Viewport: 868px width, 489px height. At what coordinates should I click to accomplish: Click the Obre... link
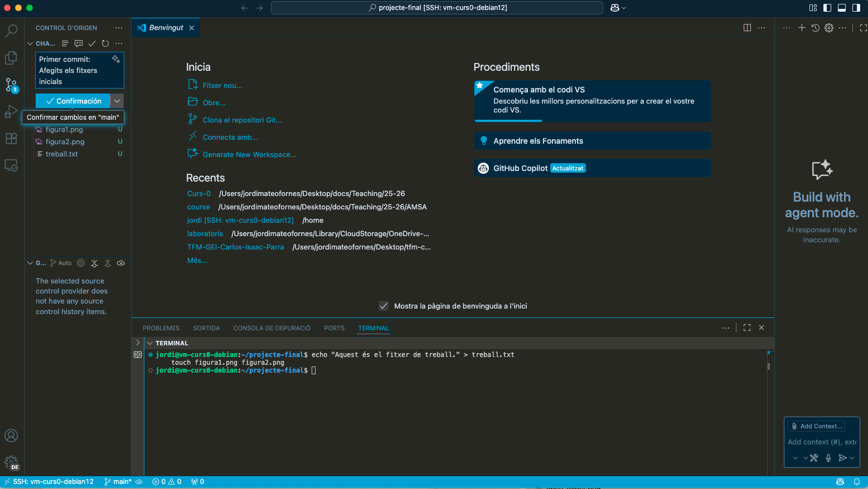pos(214,102)
